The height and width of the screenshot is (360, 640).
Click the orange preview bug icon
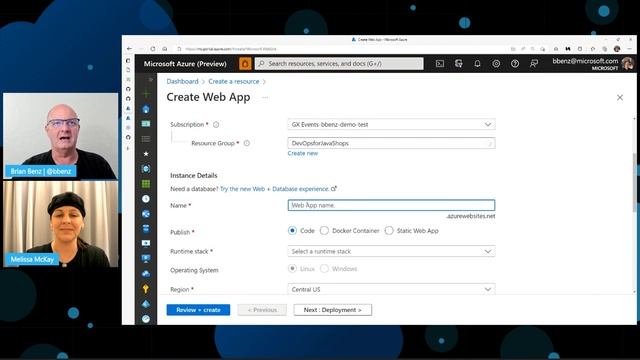point(245,64)
